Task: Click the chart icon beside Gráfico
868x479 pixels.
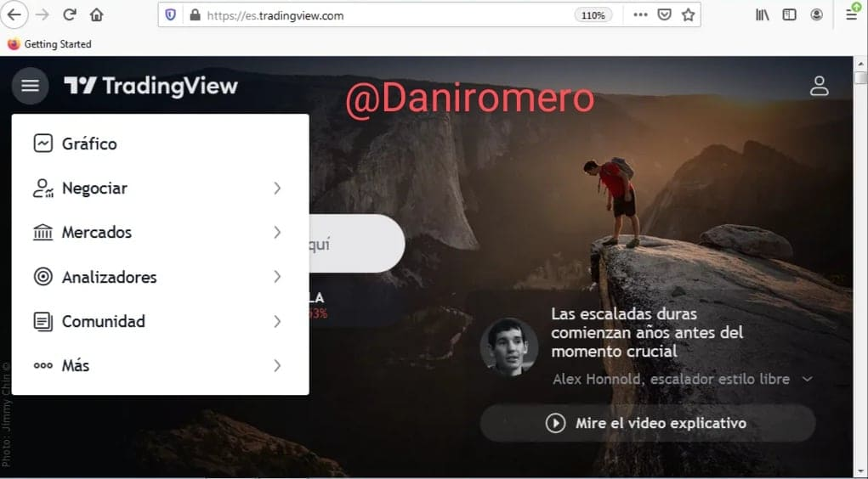Action: (x=43, y=144)
